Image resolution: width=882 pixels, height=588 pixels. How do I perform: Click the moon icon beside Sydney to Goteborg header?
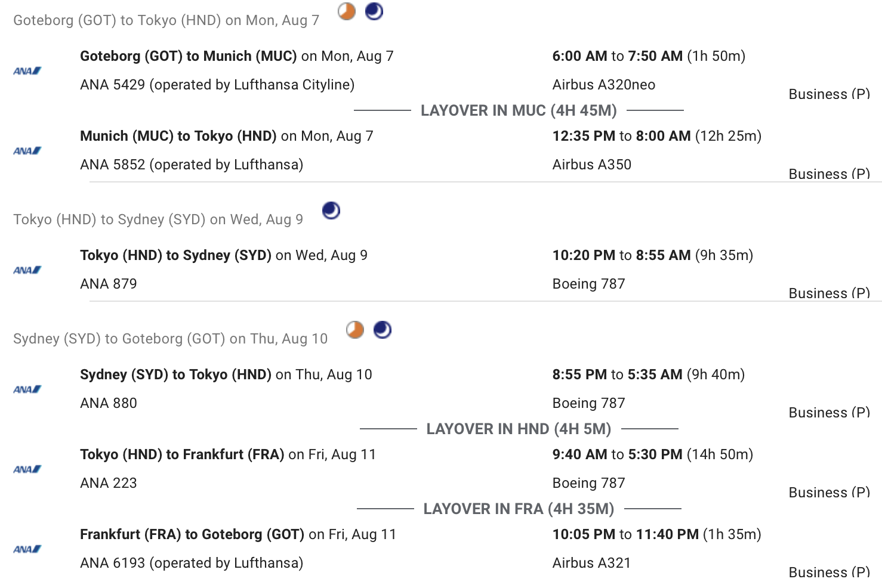[383, 330]
